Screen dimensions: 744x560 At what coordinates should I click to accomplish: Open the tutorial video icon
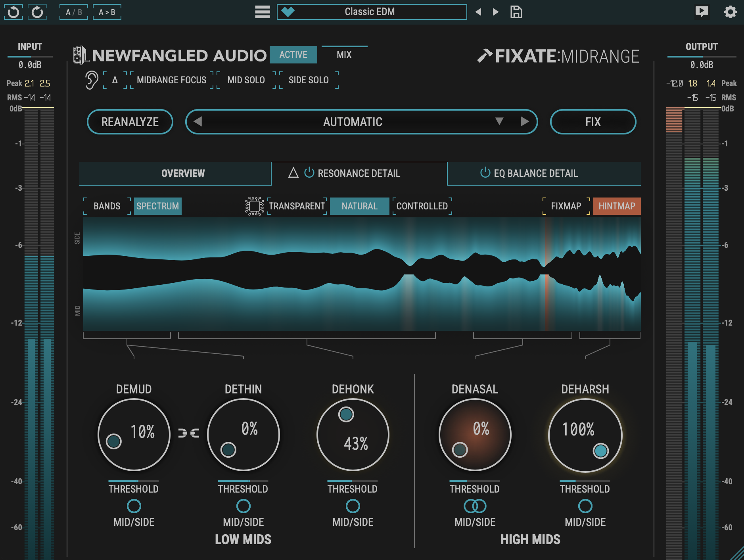click(x=702, y=12)
